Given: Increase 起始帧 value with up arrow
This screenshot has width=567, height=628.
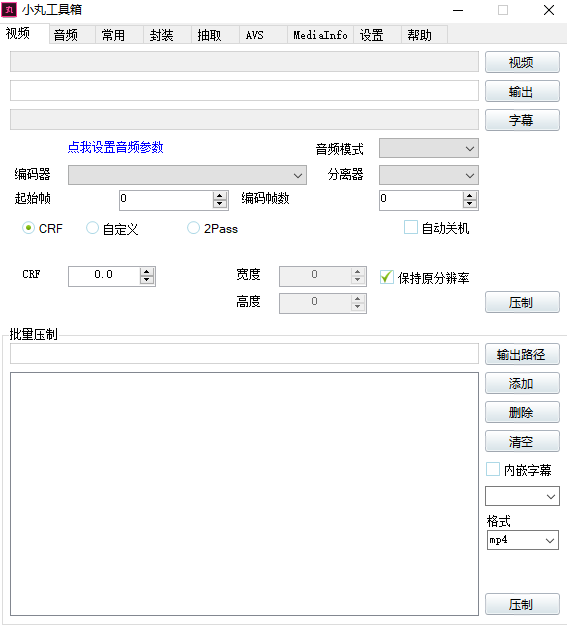Looking at the screenshot, I should [220, 195].
